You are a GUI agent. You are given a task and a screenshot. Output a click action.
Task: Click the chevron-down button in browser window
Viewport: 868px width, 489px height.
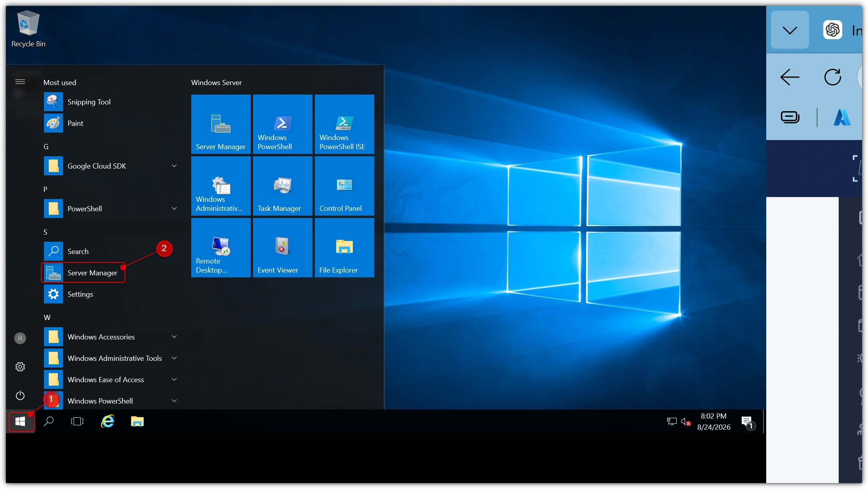[x=790, y=30]
